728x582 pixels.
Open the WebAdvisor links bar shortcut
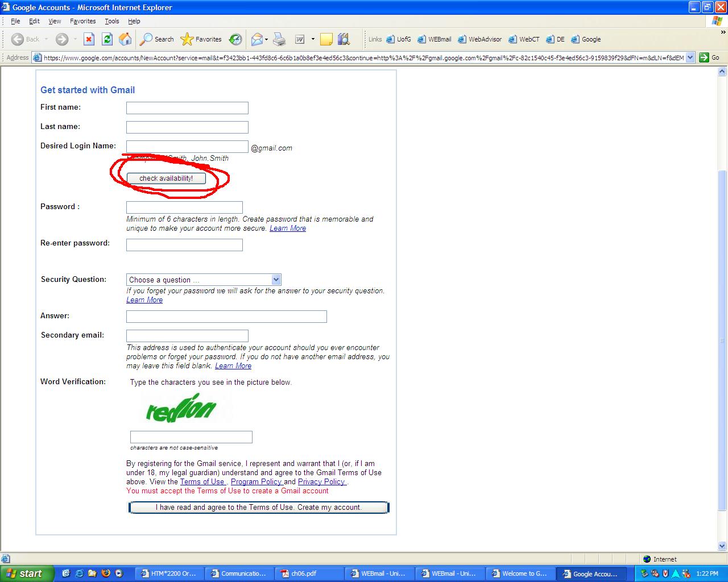[480, 39]
